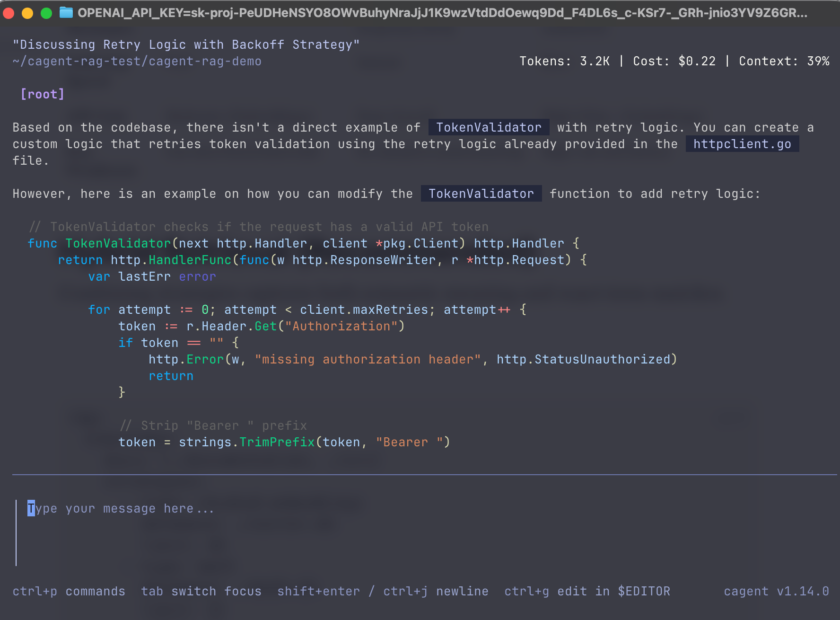Viewport: 840px width, 620px height.
Task: Click the "shift+enter / ctrl+j newline" hint
Action: 383,592
